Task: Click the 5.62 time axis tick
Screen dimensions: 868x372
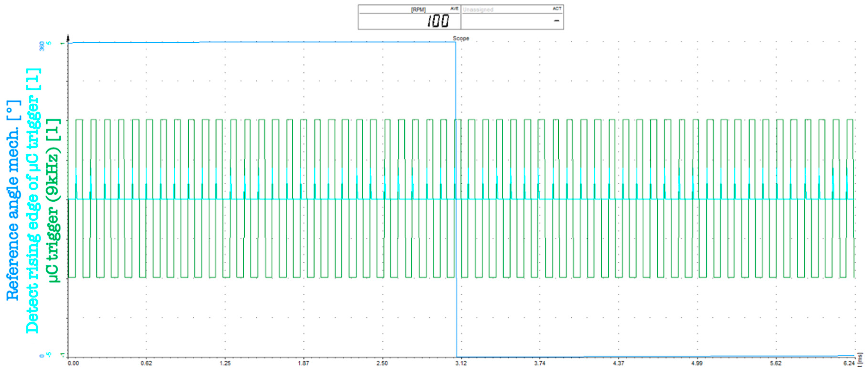Action: coord(776,363)
